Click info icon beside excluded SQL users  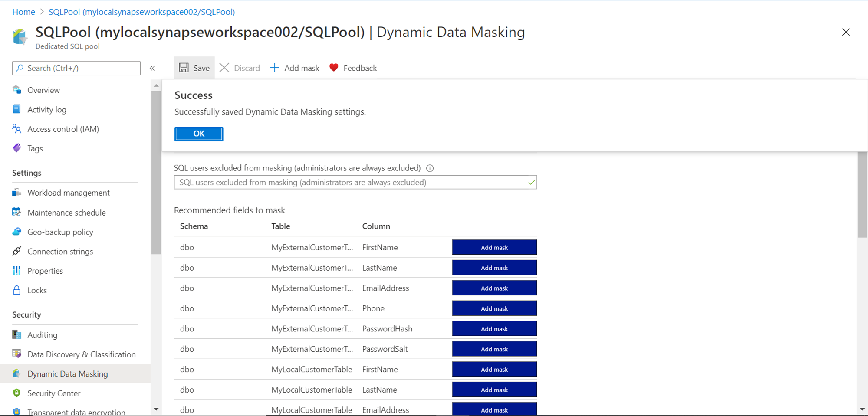point(430,168)
